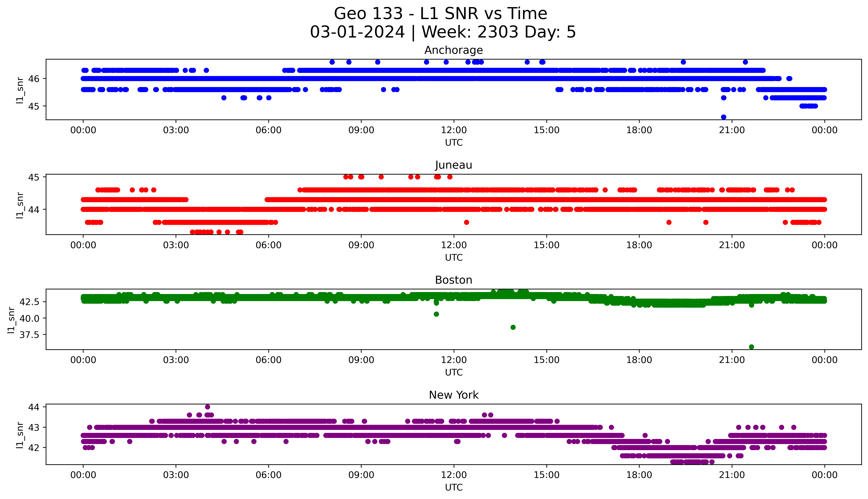This screenshot has width=868, height=499.
Task: Click the subtitle "03-01-2024 | Week: 2303 Day: 5"
Action: (443, 32)
